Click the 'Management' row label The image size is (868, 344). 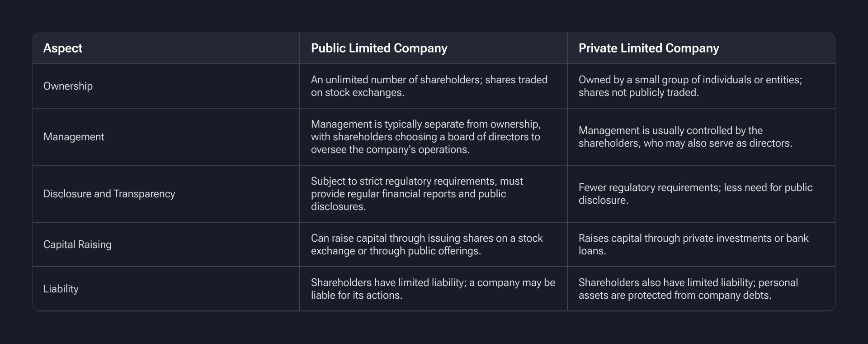[x=74, y=137]
